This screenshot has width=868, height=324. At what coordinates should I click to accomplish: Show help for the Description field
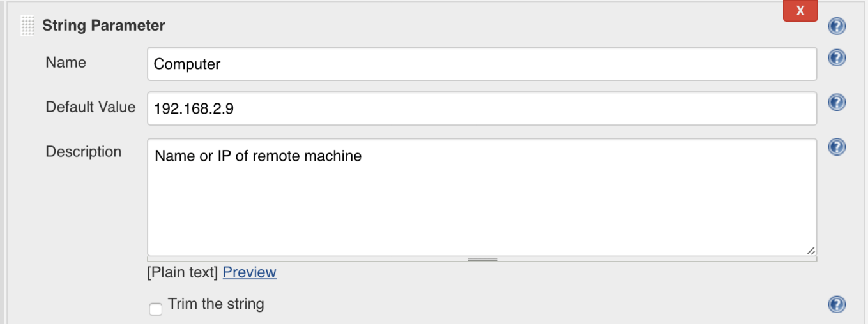point(837,147)
